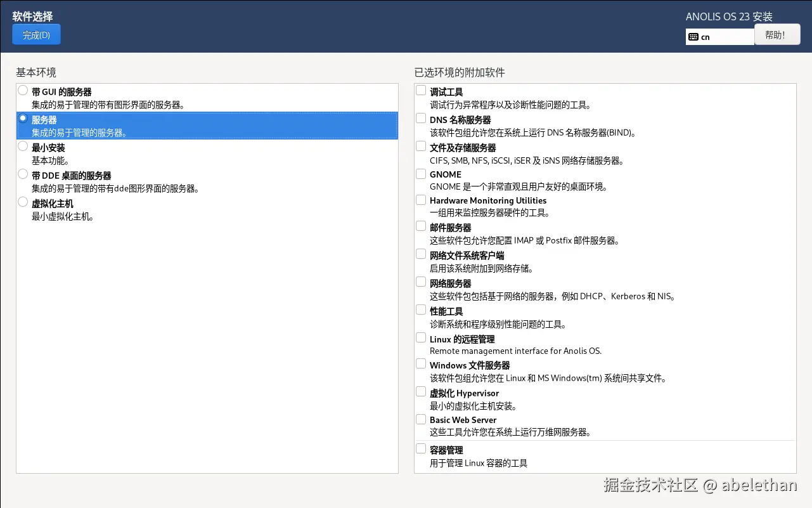
Task: Check the Hardware Monitoring Utilities checkbox
Action: tap(421, 199)
